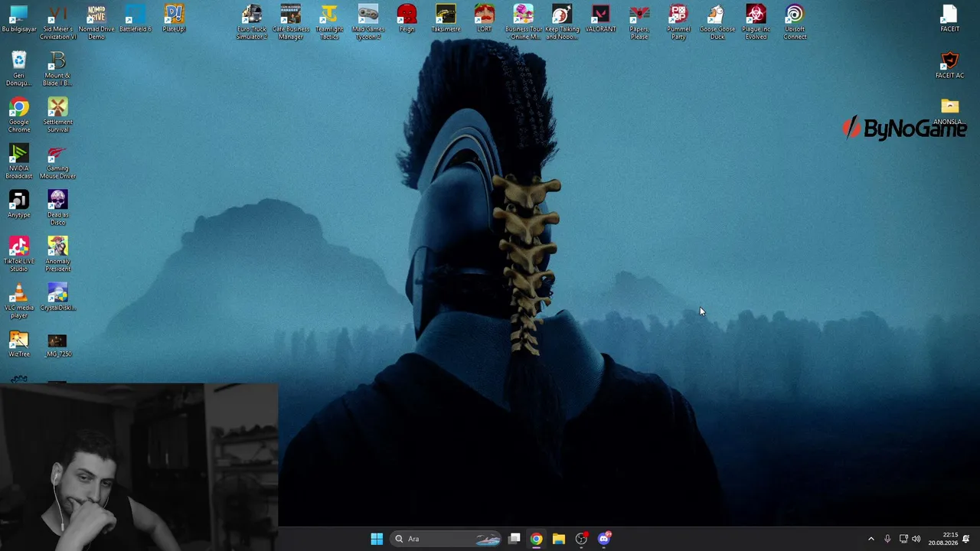
Task: Select the LORT game icon
Action: [x=485, y=19]
